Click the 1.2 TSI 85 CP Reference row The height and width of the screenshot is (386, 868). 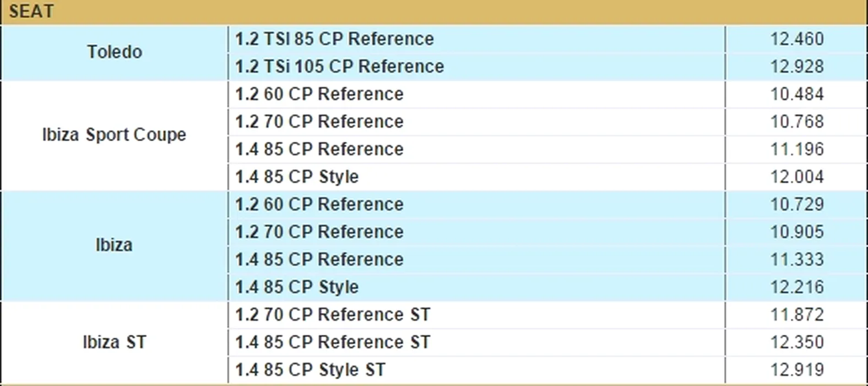[334, 39]
